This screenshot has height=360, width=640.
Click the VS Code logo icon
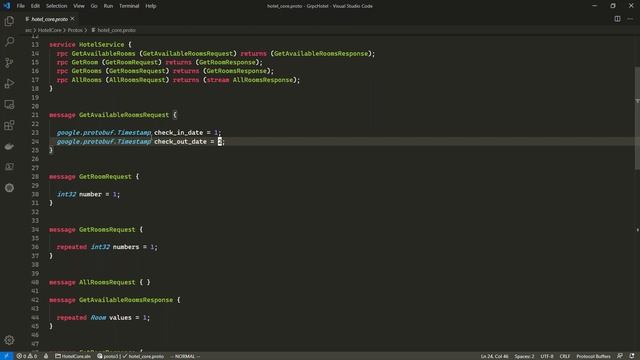[x=7, y=6]
